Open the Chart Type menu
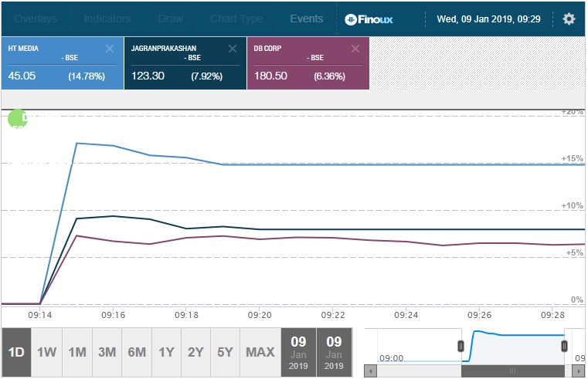This screenshot has height=379, width=588. pyautogui.click(x=236, y=19)
